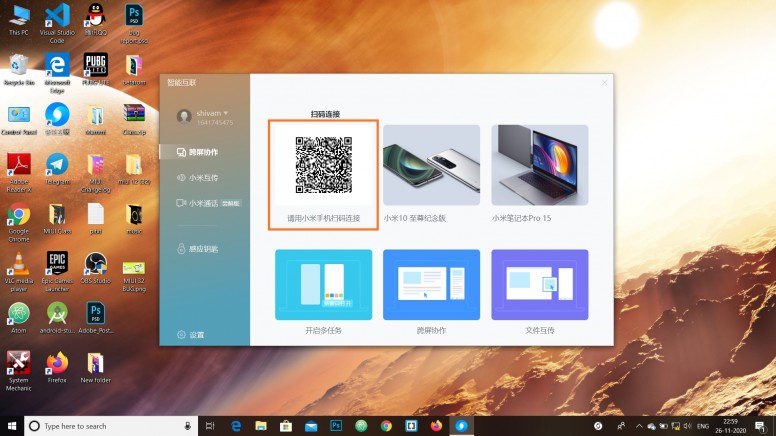
Task: Select the 小米笔记本Pro 15 laptop thumbnail
Action: [x=539, y=165]
